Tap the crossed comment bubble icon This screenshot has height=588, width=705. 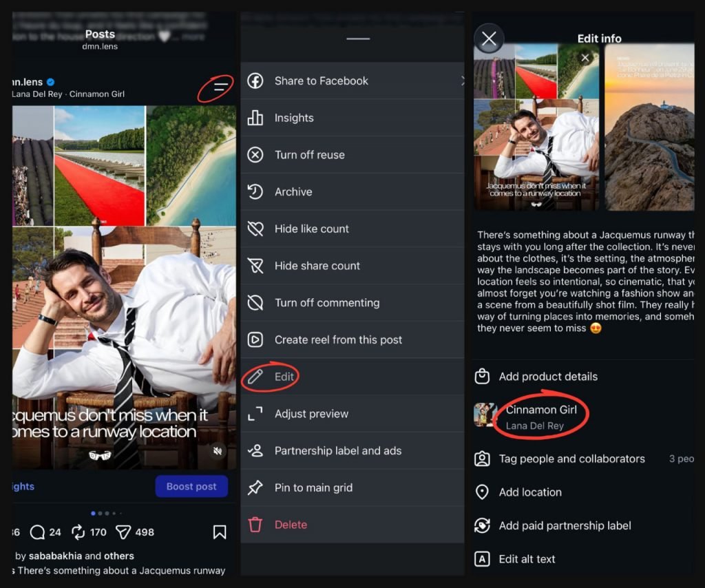255,302
